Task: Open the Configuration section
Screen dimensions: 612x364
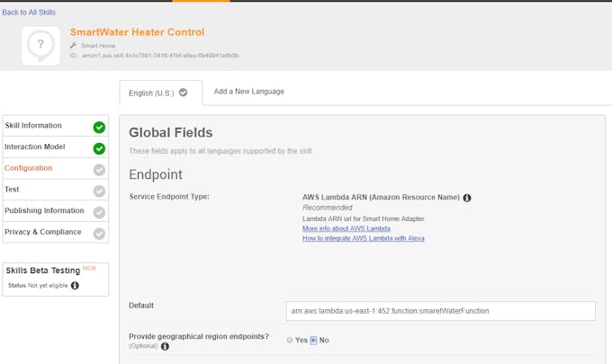Action: (x=56, y=168)
